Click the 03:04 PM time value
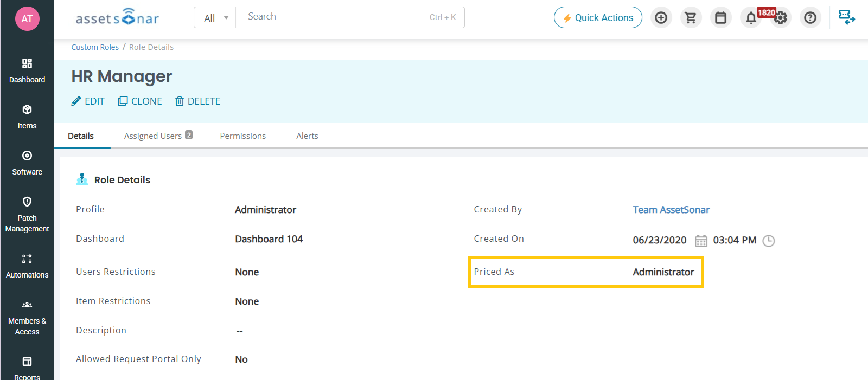 (735, 240)
